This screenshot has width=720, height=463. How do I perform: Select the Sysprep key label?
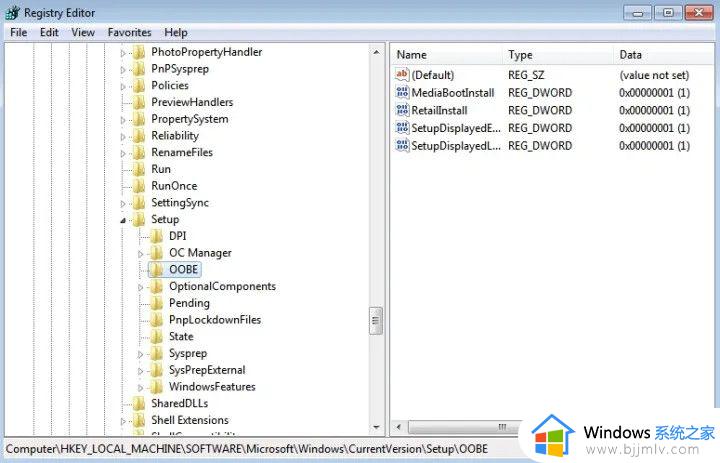[x=188, y=353]
